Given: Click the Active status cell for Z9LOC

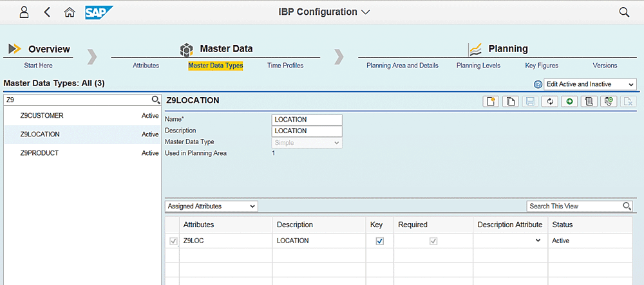Looking at the screenshot, I should point(590,241).
